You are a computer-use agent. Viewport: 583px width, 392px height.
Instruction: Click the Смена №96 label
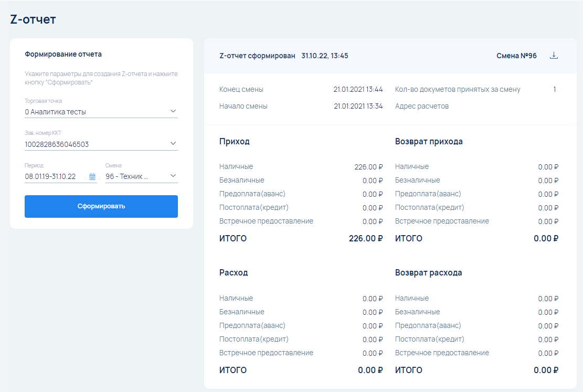pyautogui.click(x=516, y=56)
